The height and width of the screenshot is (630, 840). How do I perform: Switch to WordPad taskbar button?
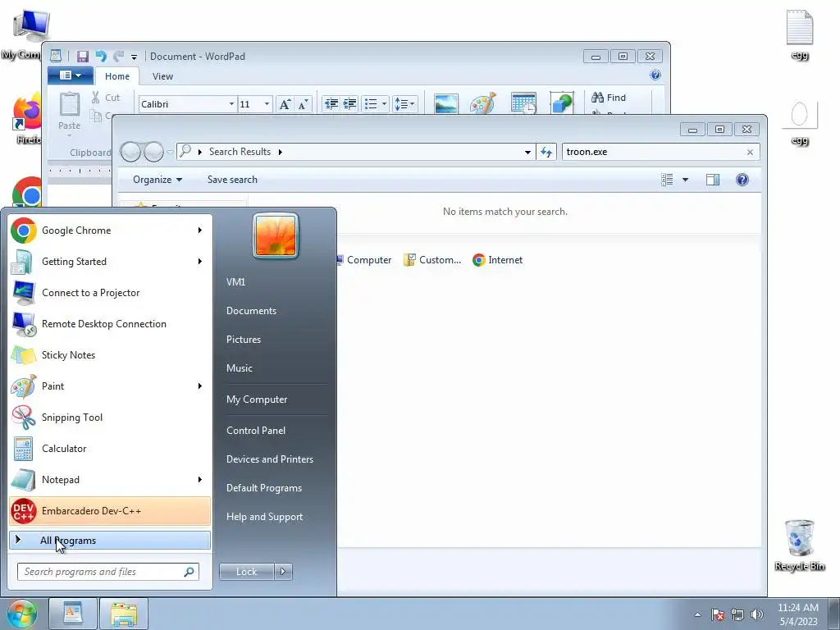point(73,614)
